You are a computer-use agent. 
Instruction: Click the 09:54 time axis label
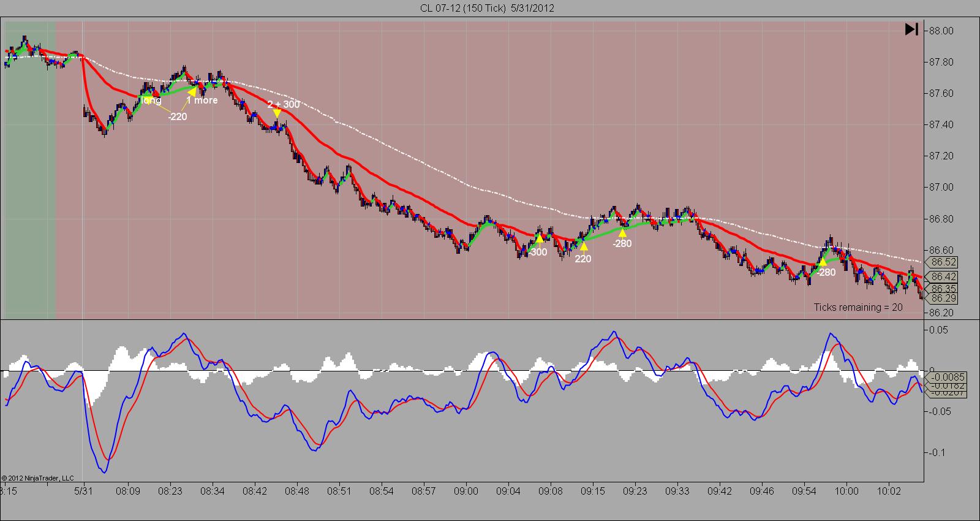tap(804, 491)
